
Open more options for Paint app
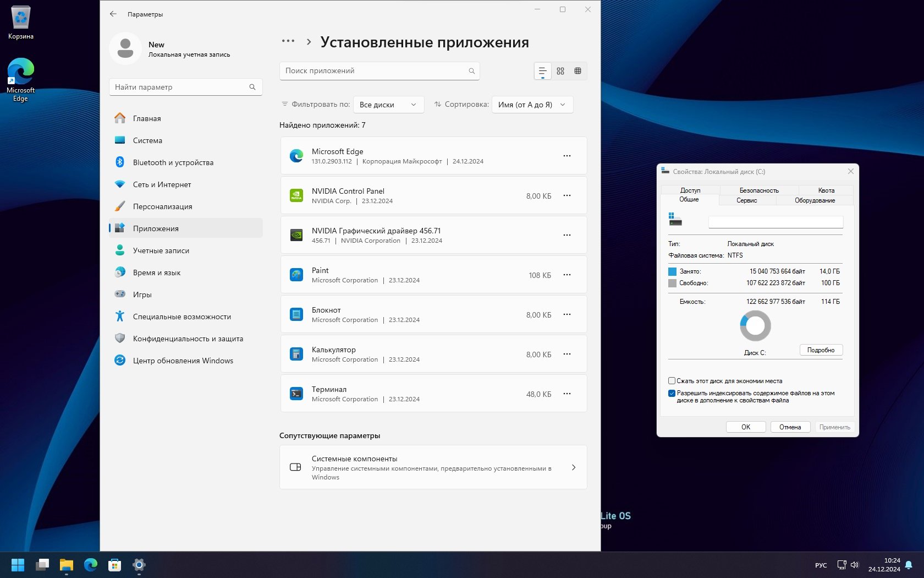coord(567,275)
